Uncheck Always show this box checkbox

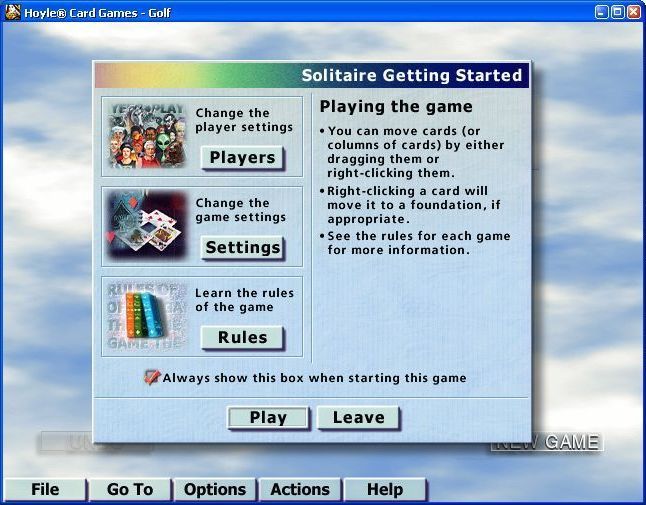coord(152,377)
